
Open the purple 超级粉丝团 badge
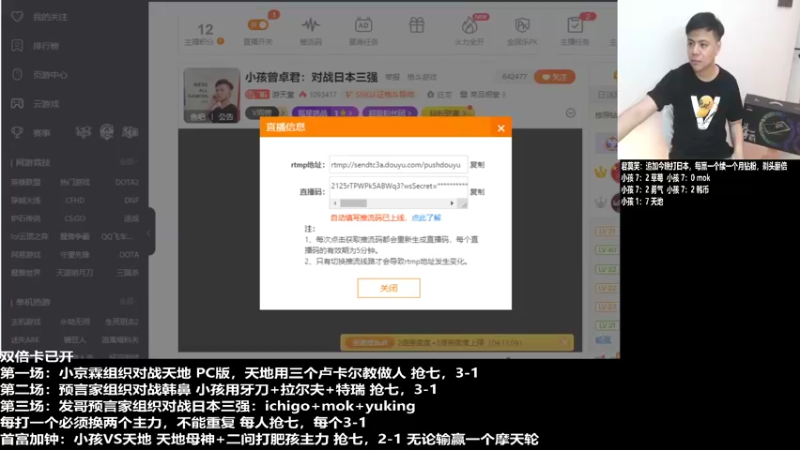390,113
